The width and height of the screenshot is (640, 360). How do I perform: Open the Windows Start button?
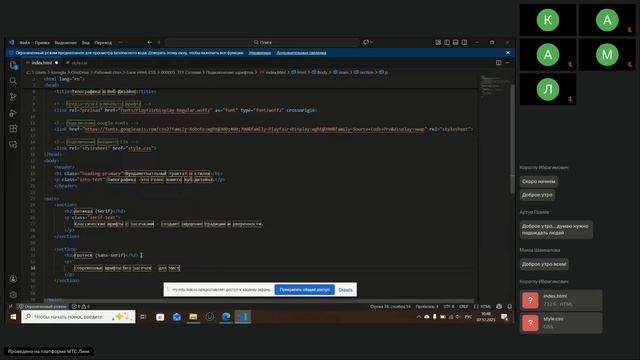(x=13, y=317)
